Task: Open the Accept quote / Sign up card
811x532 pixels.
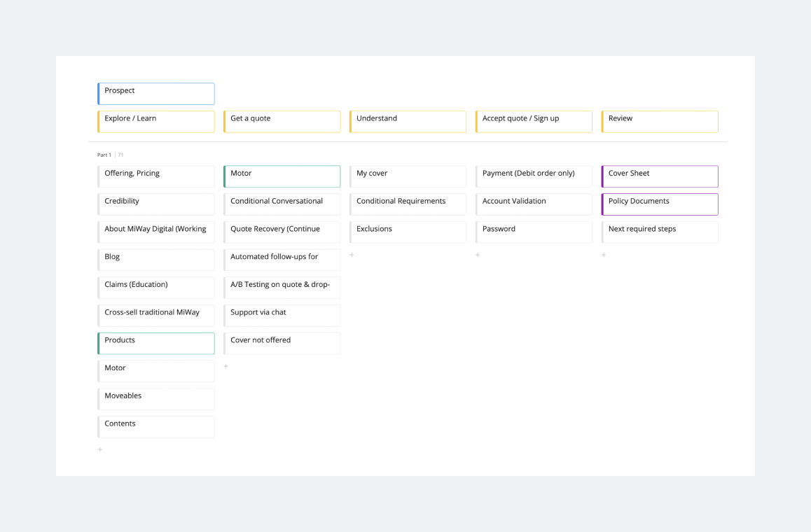Action: (534, 121)
